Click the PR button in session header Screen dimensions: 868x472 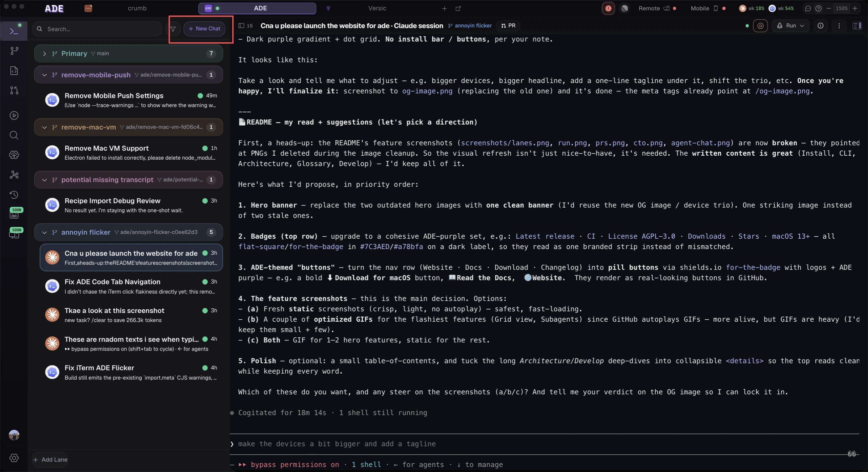pos(508,25)
